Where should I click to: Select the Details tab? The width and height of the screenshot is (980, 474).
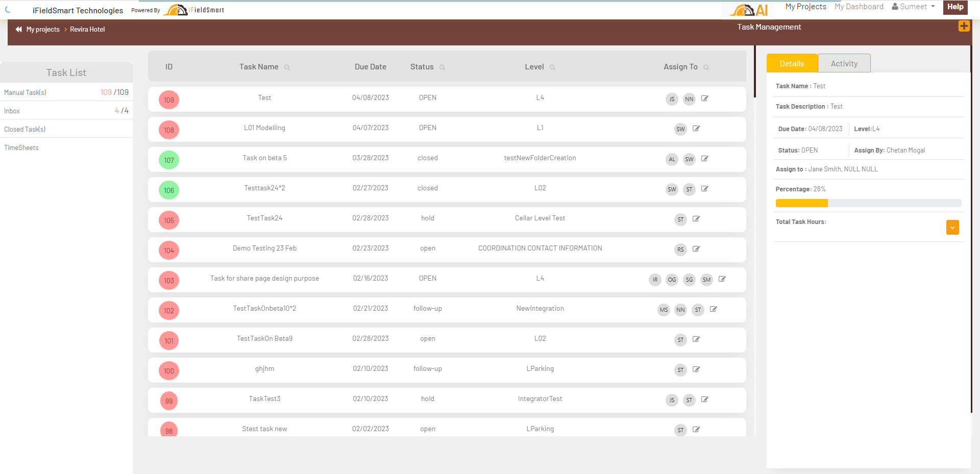pos(792,63)
